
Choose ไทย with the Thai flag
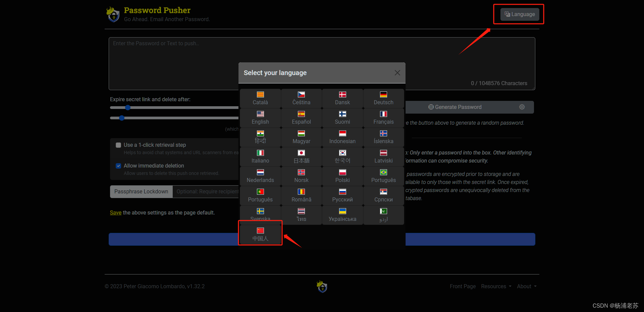[x=301, y=215]
